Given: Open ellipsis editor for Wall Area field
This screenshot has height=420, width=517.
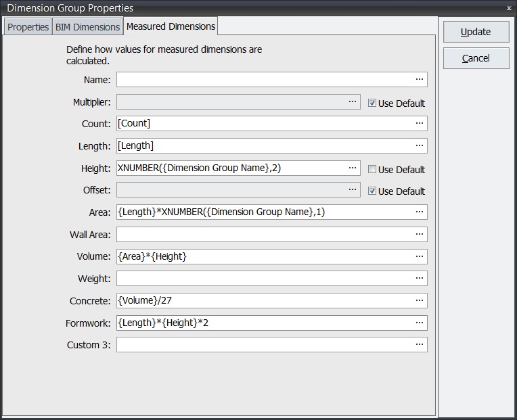Looking at the screenshot, I should click(x=420, y=234).
